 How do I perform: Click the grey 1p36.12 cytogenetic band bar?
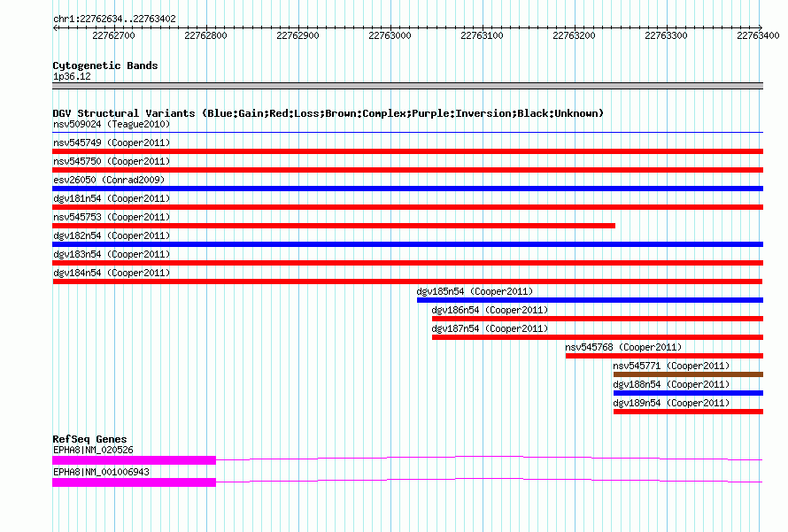[x=407, y=86]
